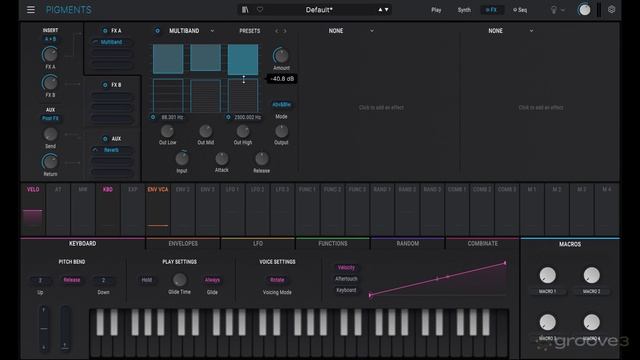Select next preset with down arrow
This screenshot has height=360, width=640.
tap(387, 9)
